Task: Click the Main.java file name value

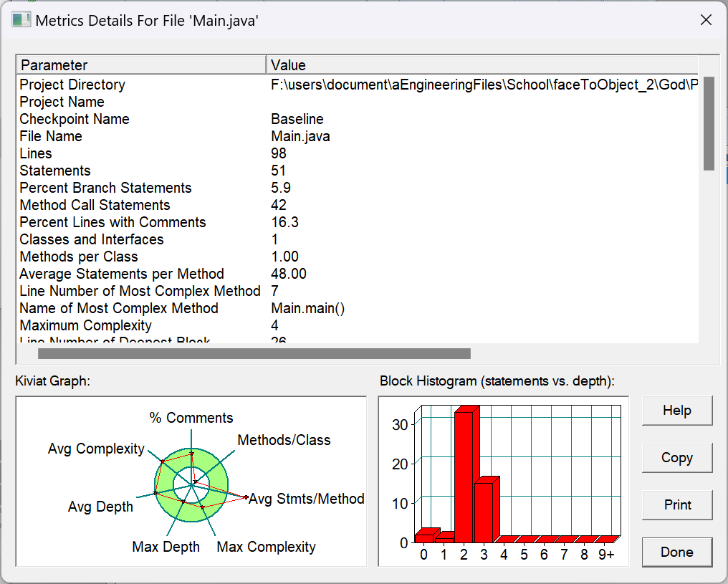Action: pos(300,136)
